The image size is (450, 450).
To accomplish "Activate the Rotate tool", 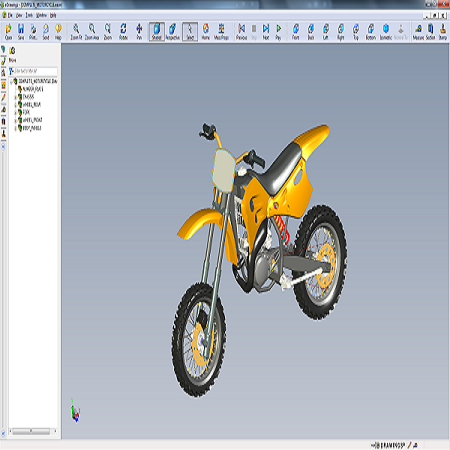I will 123,32.
